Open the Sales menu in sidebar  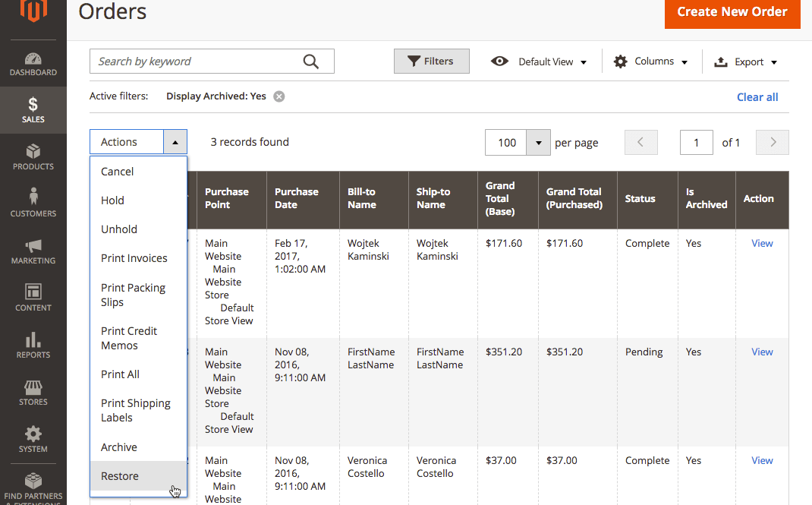pos(33,110)
